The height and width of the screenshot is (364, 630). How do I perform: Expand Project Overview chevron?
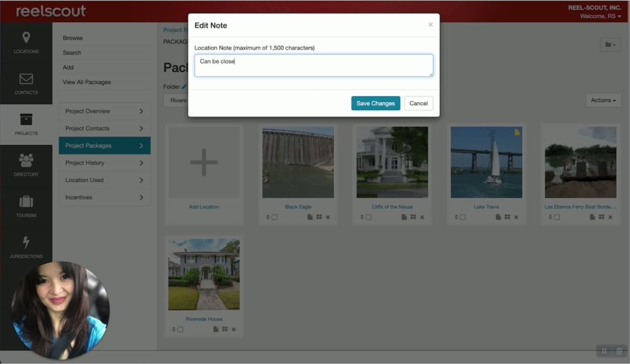pyautogui.click(x=141, y=111)
